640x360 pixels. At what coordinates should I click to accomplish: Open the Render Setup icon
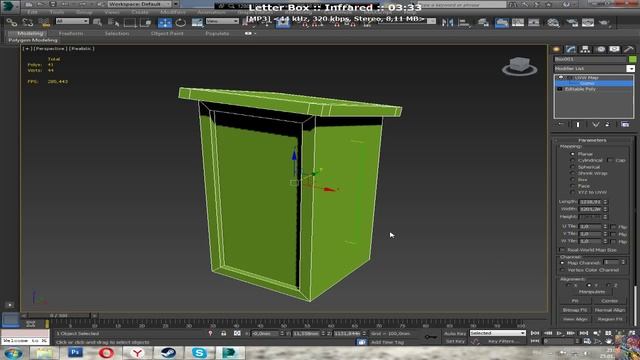[571, 22]
